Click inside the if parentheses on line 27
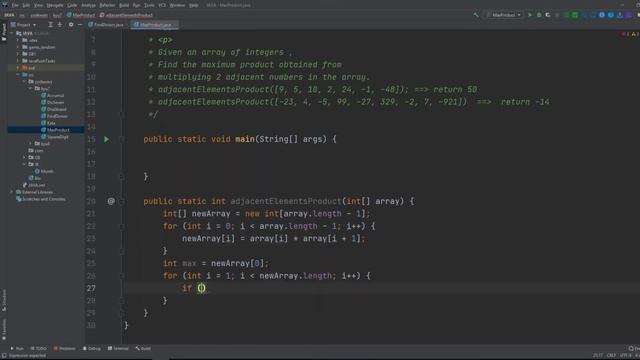Screen dimensions: 640x360 point(202,288)
